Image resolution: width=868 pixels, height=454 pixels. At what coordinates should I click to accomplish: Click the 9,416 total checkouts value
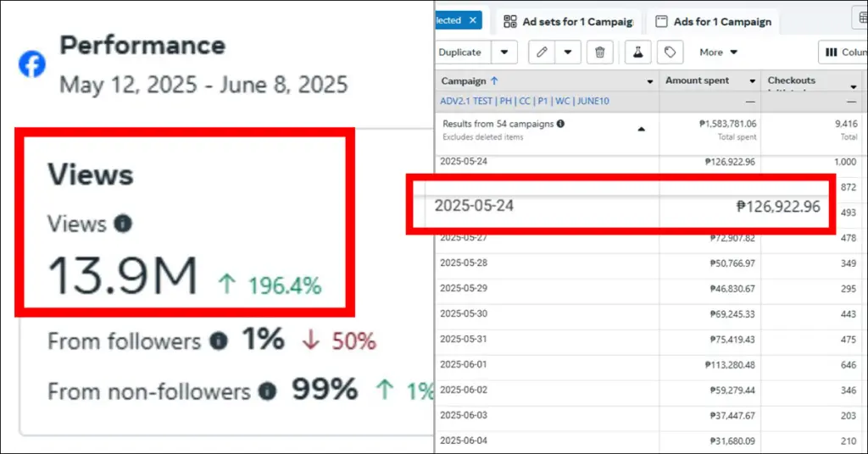pos(846,124)
